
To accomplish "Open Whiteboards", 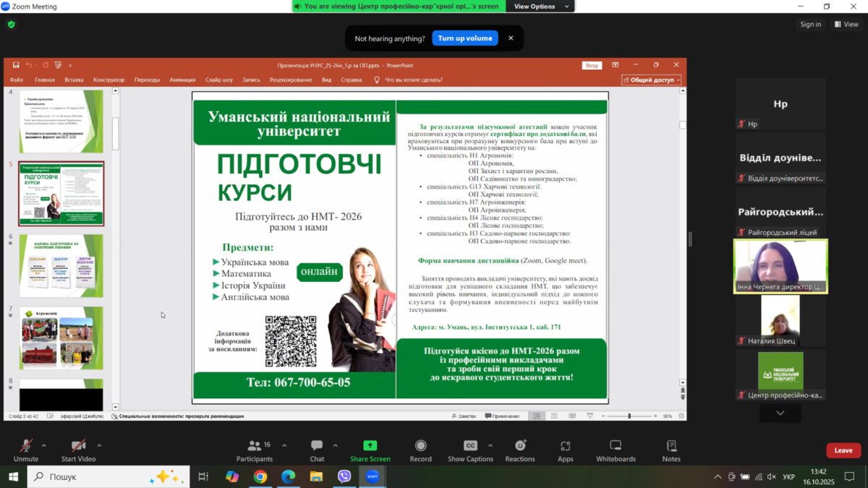I will point(616,450).
